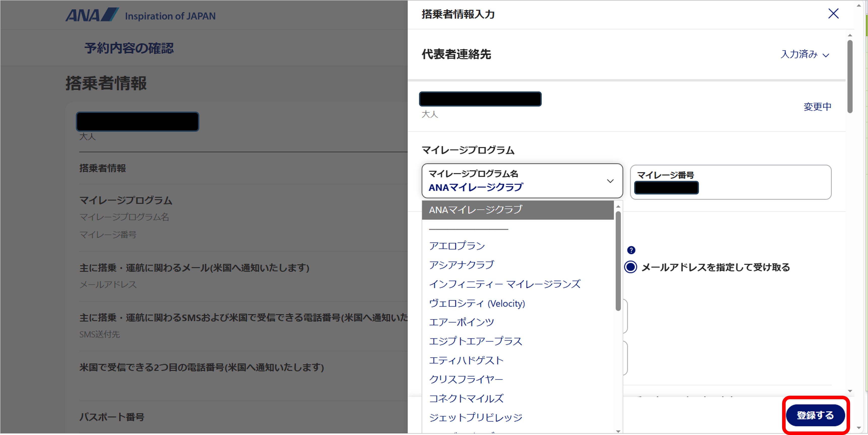Select the メールアドレスを指定して受け取る radio button

(630, 267)
